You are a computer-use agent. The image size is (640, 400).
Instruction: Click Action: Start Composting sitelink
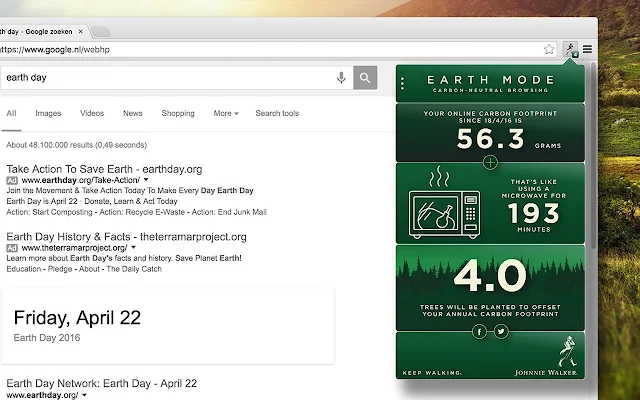coord(49,212)
